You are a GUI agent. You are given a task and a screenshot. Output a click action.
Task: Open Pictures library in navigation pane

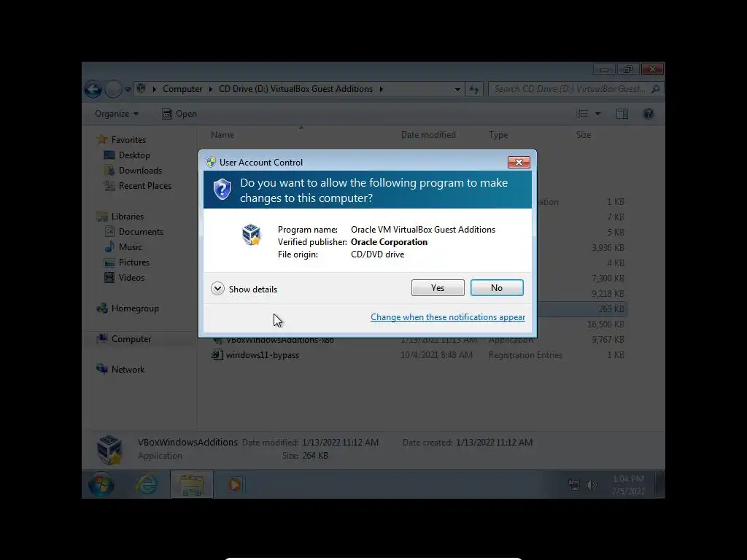[134, 262]
